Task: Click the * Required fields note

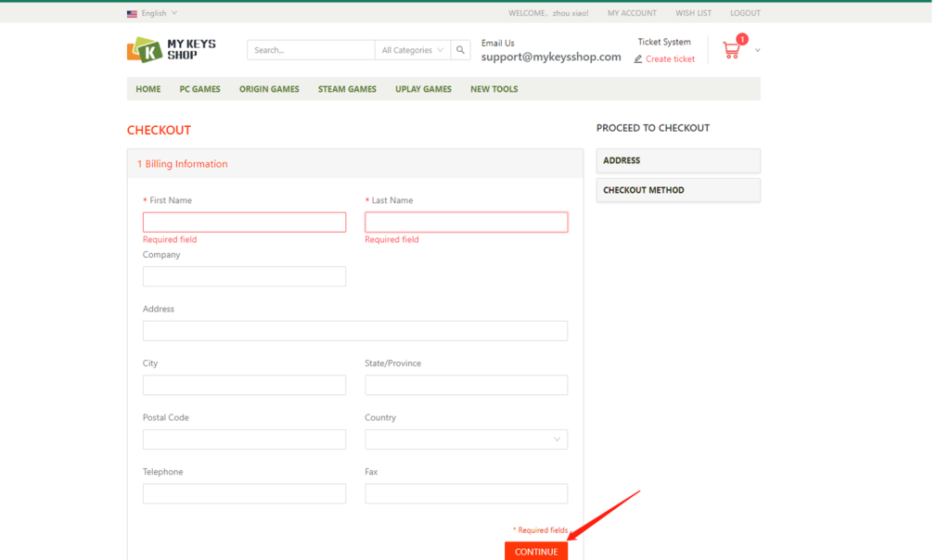Action: [540, 529]
